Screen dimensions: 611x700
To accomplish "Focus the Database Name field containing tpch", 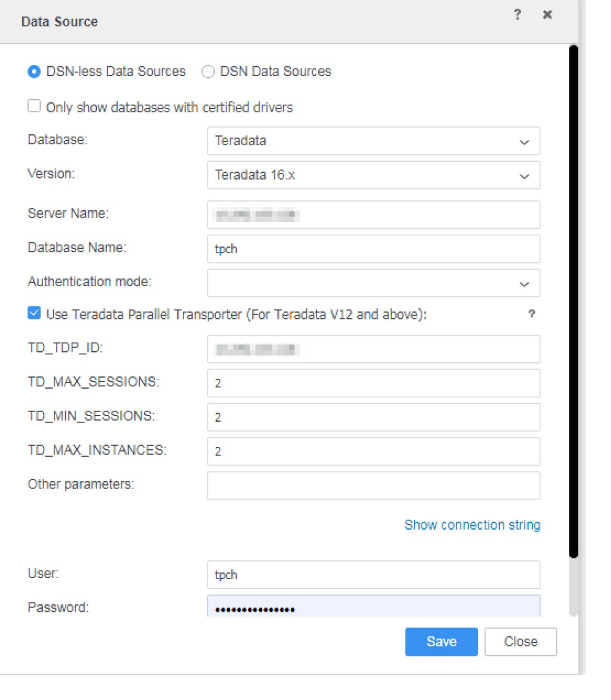I will (374, 249).
